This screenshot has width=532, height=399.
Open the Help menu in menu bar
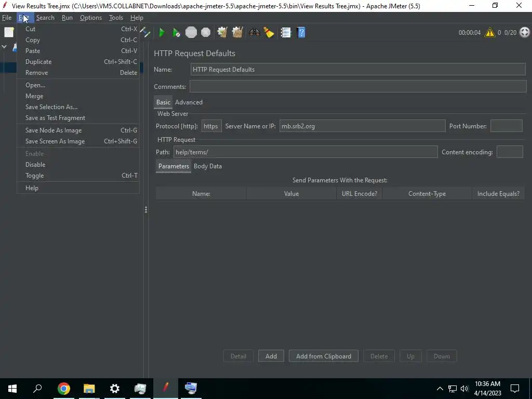pos(137,18)
